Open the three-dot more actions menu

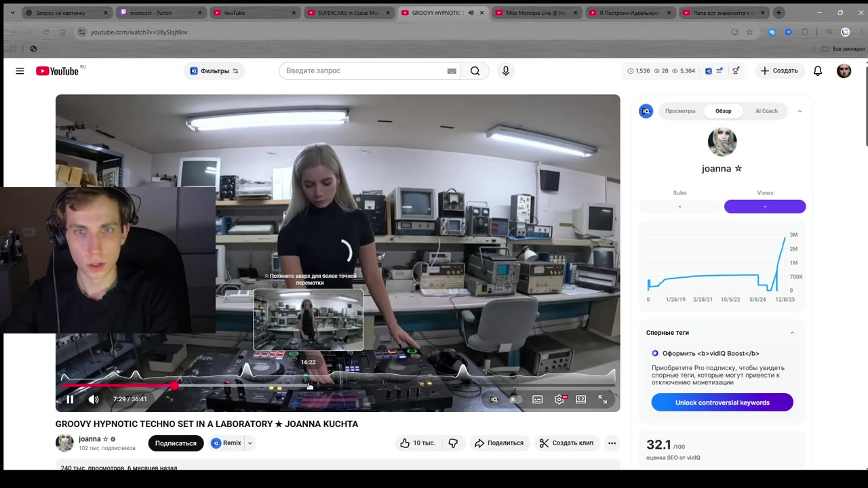612,443
